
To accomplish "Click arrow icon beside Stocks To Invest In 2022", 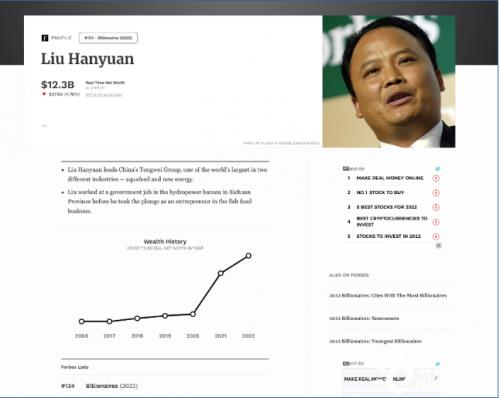I will click(x=436, y=236).
